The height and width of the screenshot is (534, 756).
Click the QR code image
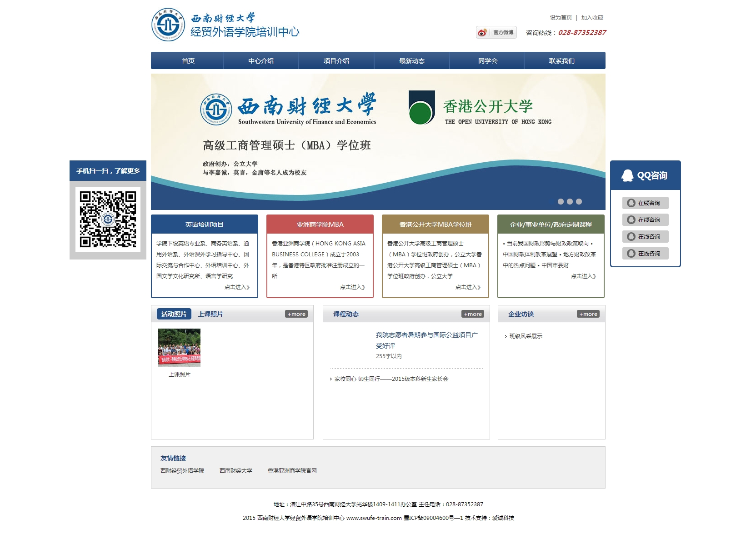[x=108, y=219]
